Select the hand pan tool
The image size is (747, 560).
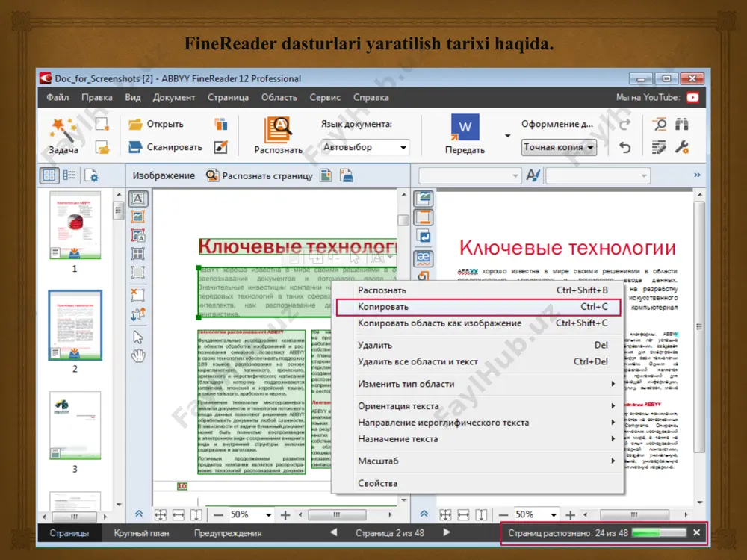coord(138,355)
